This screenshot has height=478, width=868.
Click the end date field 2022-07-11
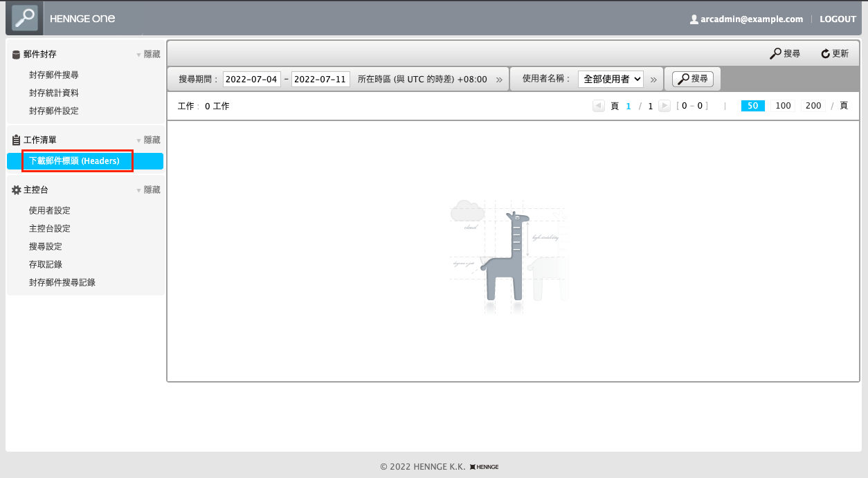point(320,79)
